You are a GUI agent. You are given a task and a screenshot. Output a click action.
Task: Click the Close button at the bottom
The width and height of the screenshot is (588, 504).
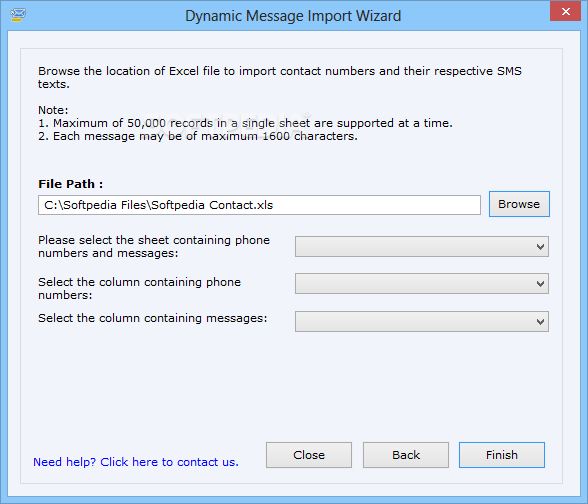click(309, 455)
